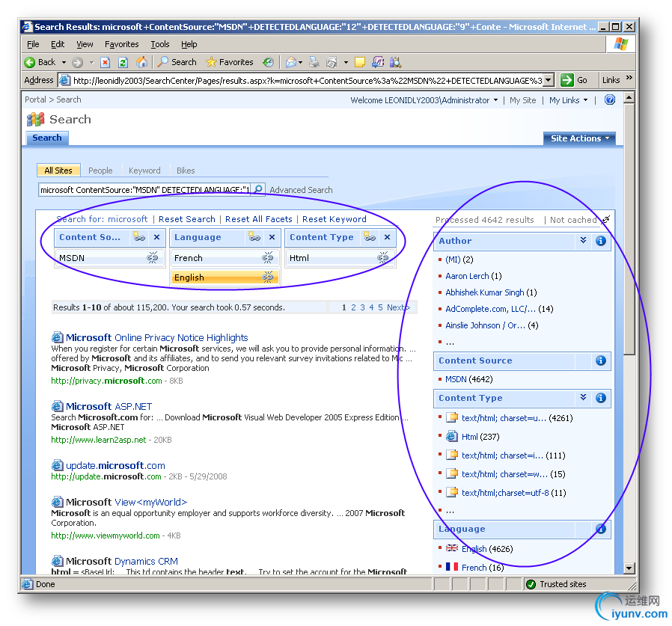Toggle exclude on MSDN facet value
Screen dimensions: 672x626
153,257
